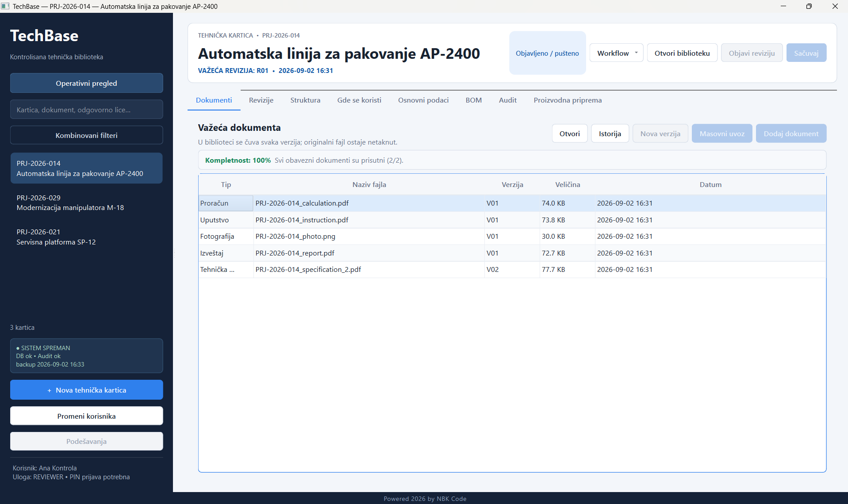
Task: Sort table by Naziv fajla column header
Action: tap(369, 185)
